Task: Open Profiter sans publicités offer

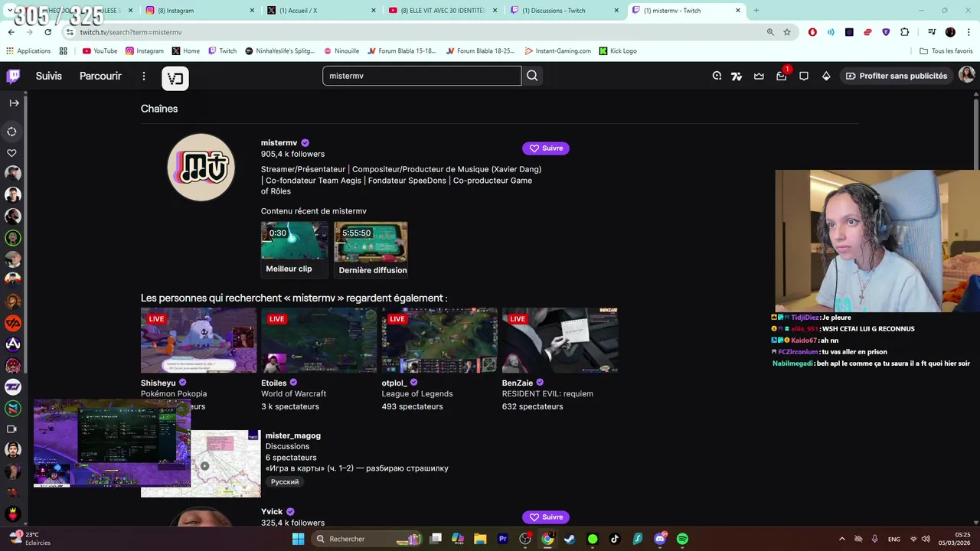Action: coord(897,76)
